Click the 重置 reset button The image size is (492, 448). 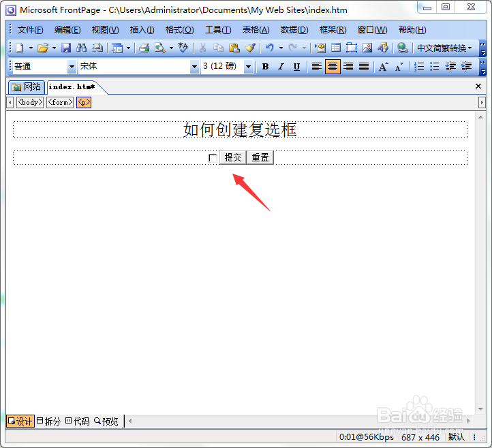pos(260,157)
